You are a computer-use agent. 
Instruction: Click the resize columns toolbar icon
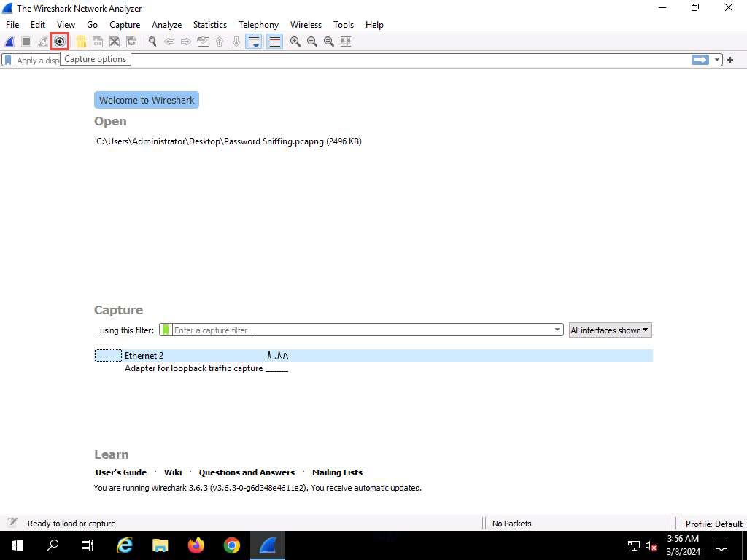[x=346, y=42]
